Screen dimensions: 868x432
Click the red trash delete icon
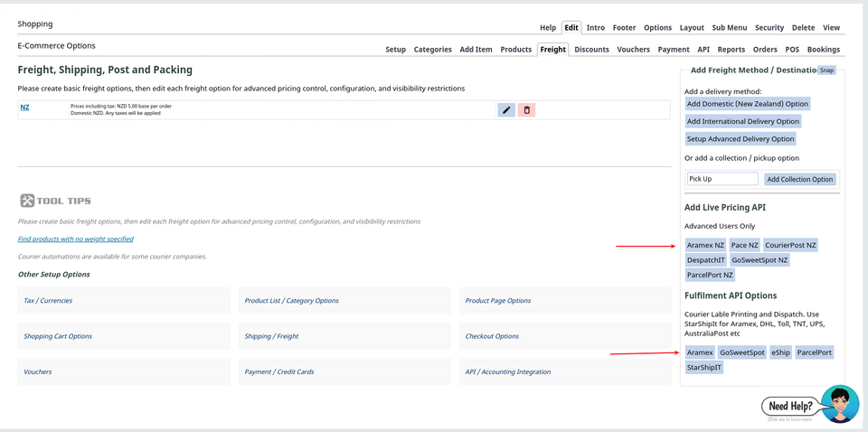point(526,110)
